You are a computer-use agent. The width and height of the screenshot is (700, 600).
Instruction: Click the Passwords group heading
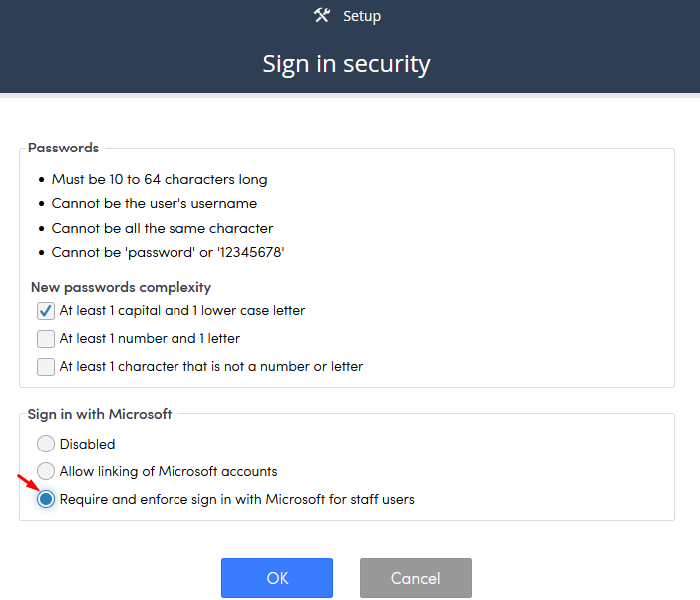click(63, 148)
